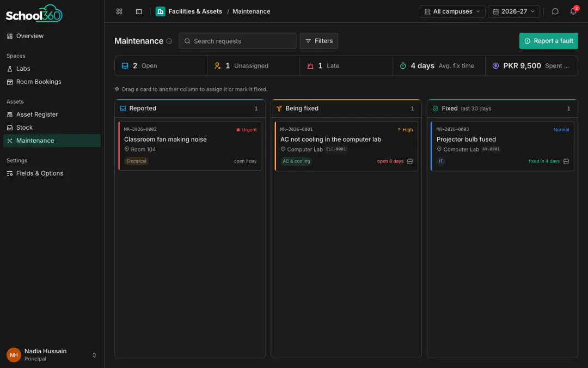Click the IT category tag
Image resolution: width=588 pixels, height=368 pixels.
click(441, 161)
